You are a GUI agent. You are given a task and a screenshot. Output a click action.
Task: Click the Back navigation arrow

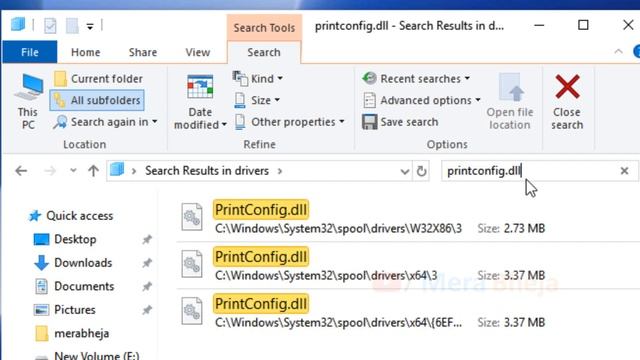(x=21, y=171)
